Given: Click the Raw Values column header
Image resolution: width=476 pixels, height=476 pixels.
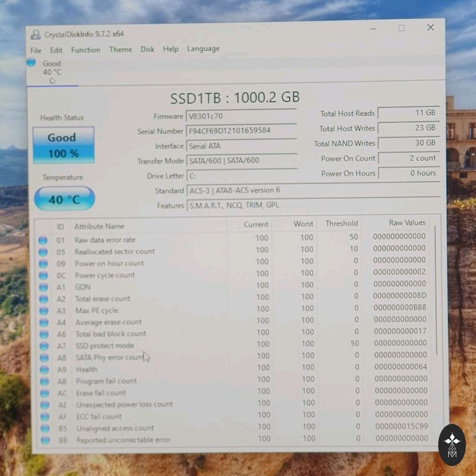Looking at the screenshot, I should [407, 223].
